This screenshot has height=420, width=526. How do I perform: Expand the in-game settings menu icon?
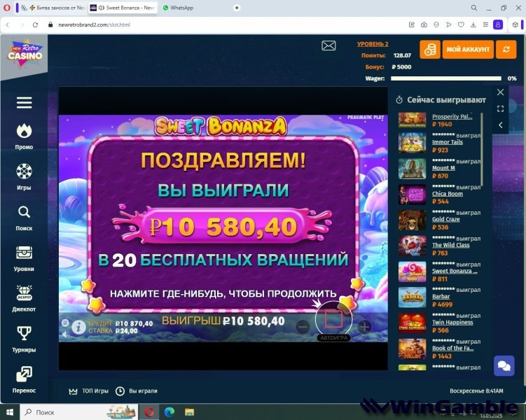point(65,323)
